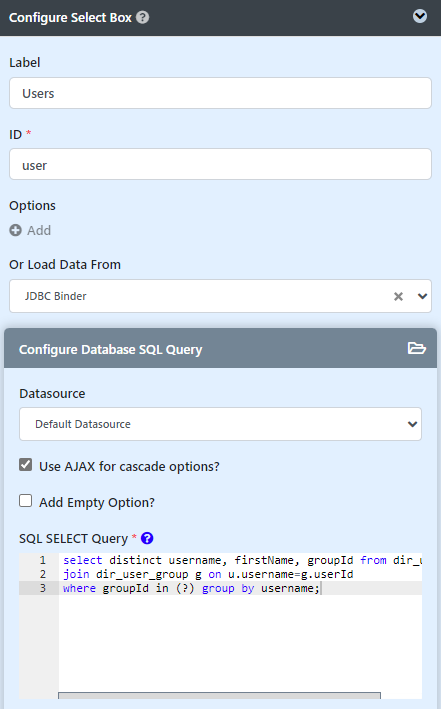
Task: Focus the ID field containing user
Action: (x=220, y=164)
